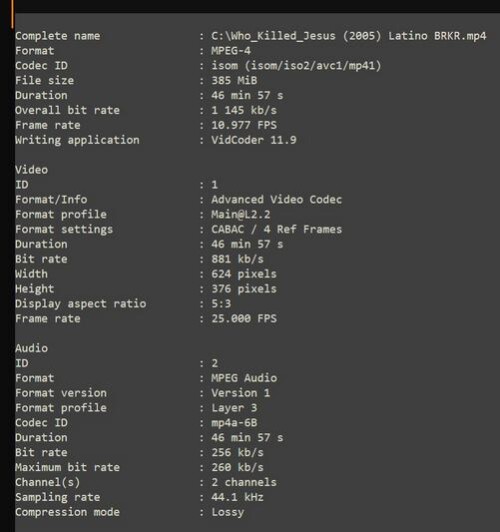This screenshot has height=532, width=500.
Task: Select the MPEG Audio format value
Action: (244, 378)
